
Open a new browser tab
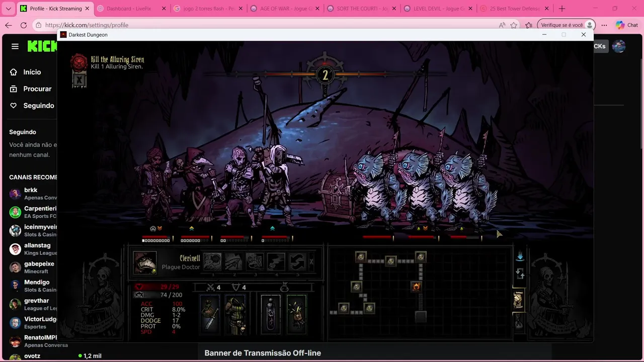click(x=562, y=9)
